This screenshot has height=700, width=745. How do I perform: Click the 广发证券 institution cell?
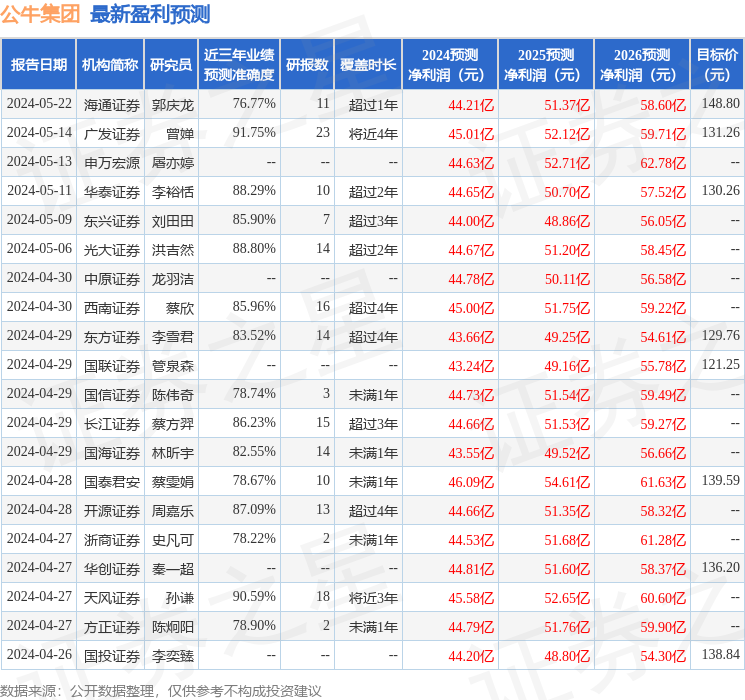[112, 134]
